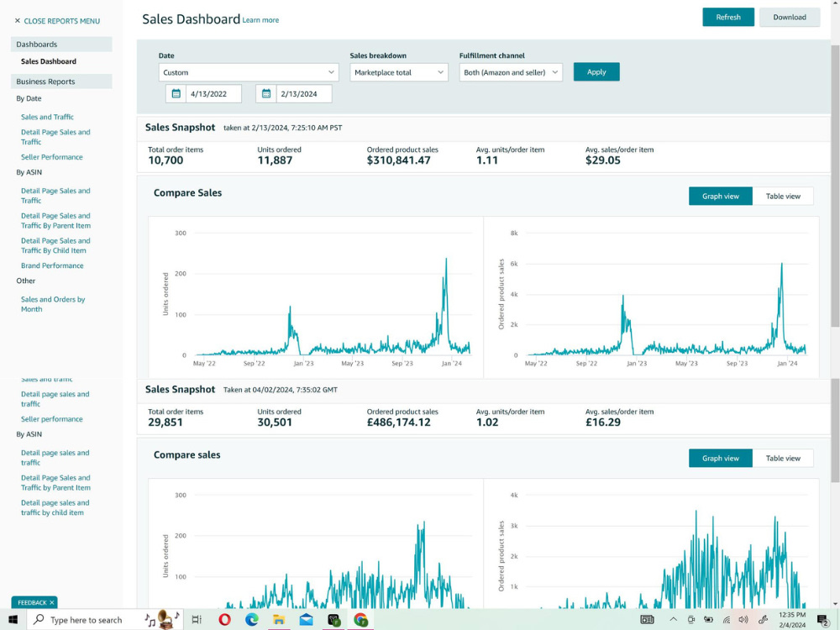This screenshot has height=630, width=840.
Task: Open the Windows Start menu
Action: pos(13,619)
